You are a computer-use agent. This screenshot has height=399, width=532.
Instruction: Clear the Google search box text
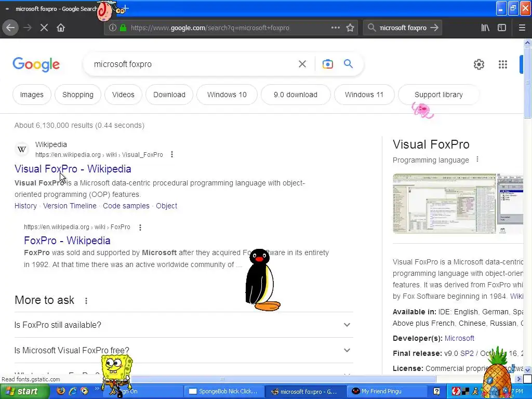(x=302, y=64)
